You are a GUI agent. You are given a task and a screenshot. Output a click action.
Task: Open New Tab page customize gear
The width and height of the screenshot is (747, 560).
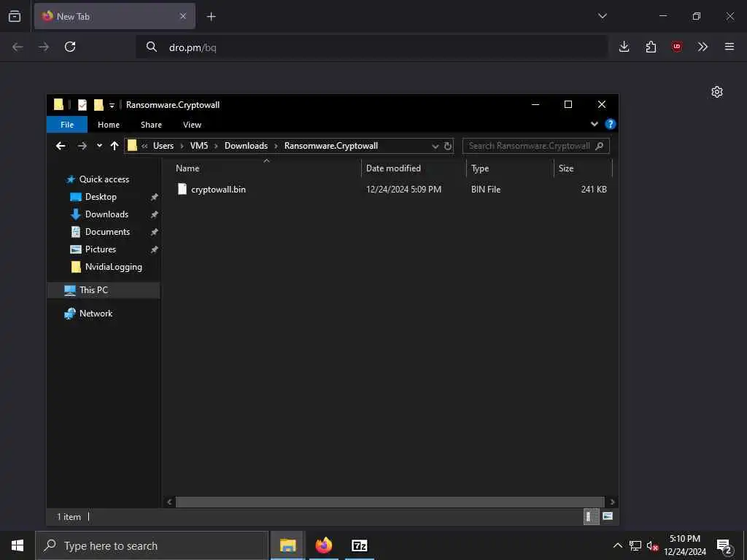(x=717, y=92)
